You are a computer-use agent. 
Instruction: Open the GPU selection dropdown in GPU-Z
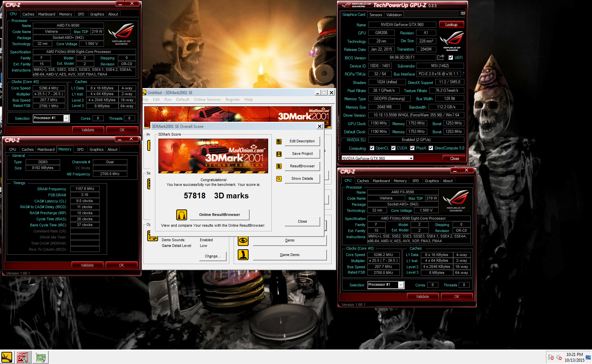coord(411,158)
